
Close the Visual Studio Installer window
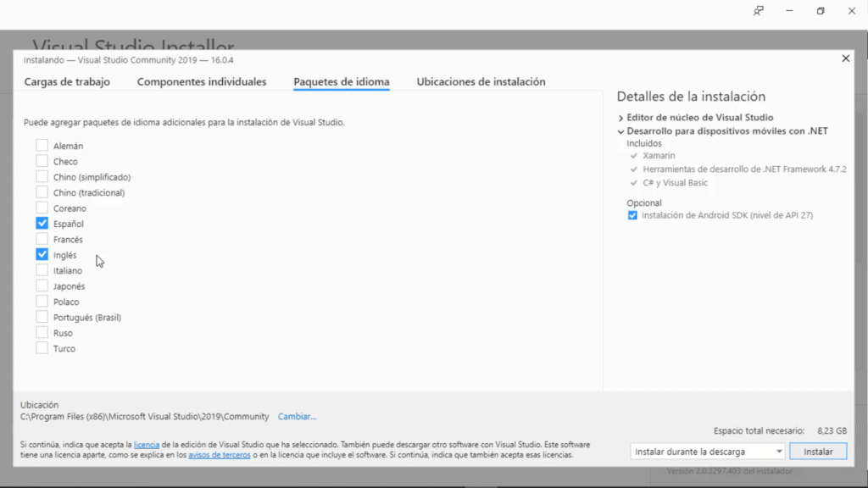[x=851, y=10]
